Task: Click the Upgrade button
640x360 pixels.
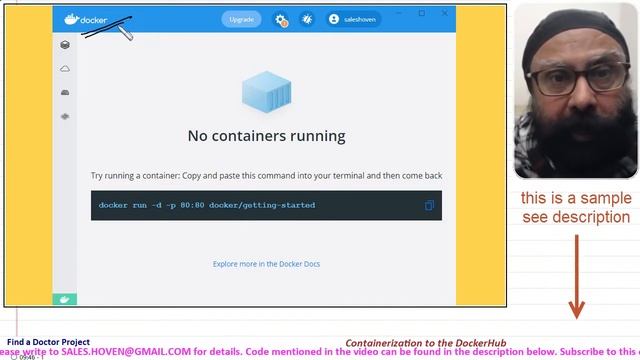Action: [x=241, y=19]
